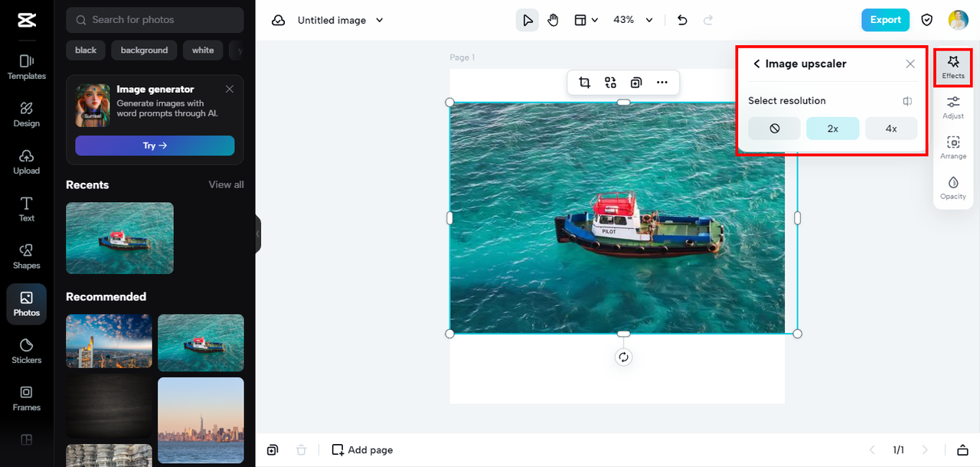Open the Upload sidebar panel
Screen dimensions: 980x467
tap(27, 162)
